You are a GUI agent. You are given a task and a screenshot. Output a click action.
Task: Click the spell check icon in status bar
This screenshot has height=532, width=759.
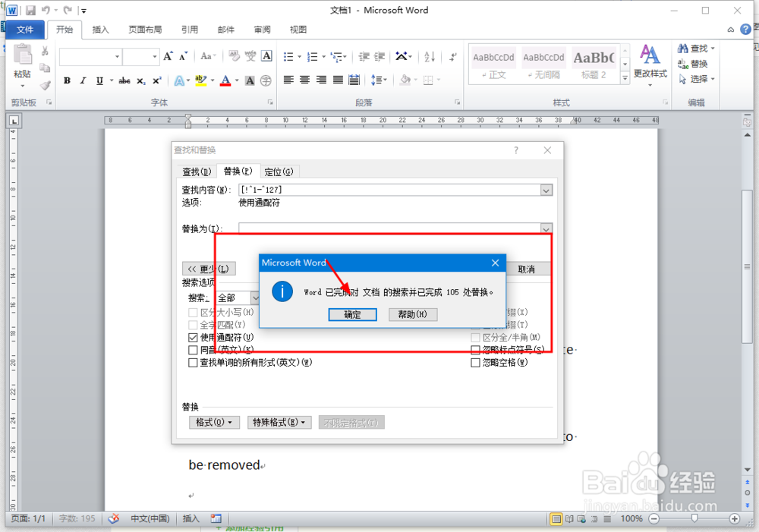(x=114, y=518)
